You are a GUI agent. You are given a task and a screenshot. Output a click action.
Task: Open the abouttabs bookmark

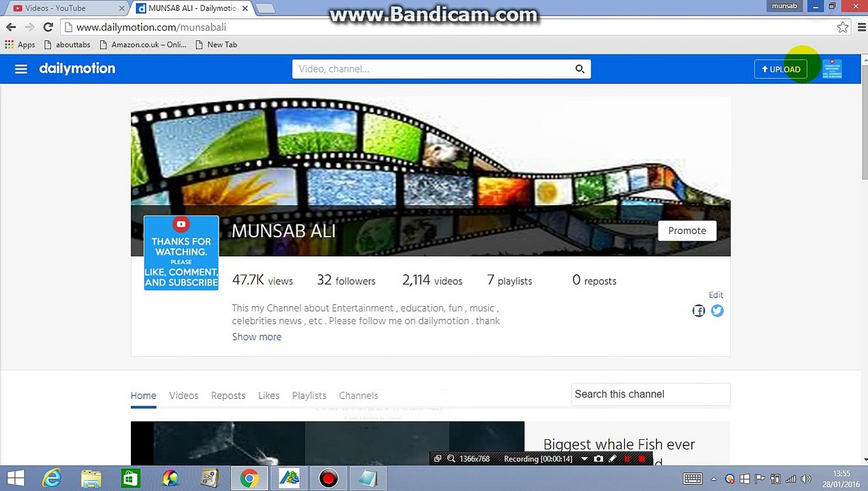pyautogui.click(x=67, y=44)
